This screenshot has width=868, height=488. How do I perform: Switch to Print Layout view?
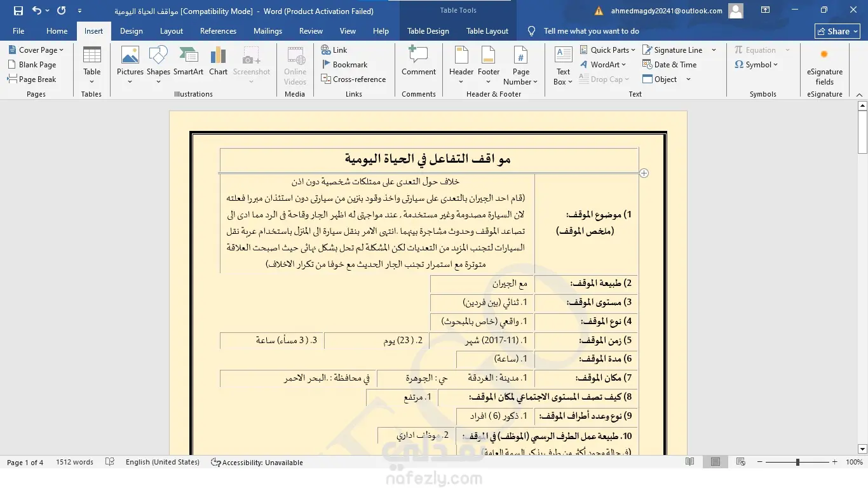(x=715, y=462)
